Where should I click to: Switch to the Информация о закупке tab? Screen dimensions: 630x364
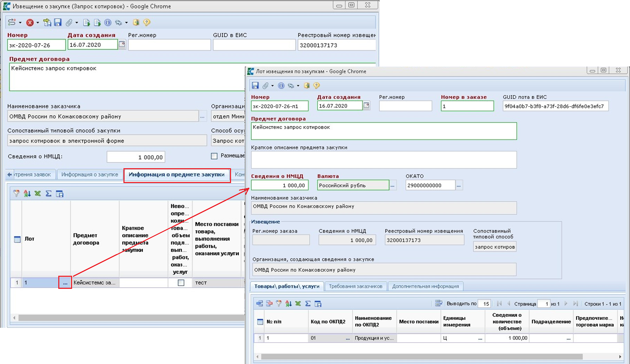(90, 174)
